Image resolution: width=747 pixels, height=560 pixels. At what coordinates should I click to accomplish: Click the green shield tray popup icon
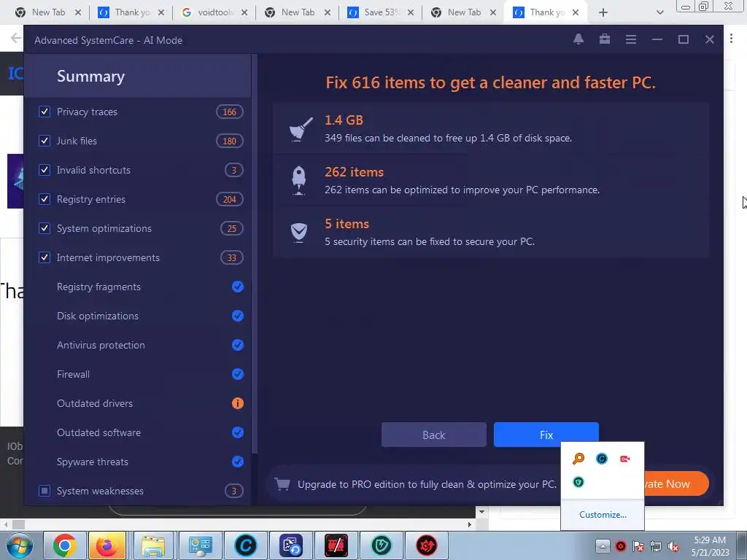(578, 482)
